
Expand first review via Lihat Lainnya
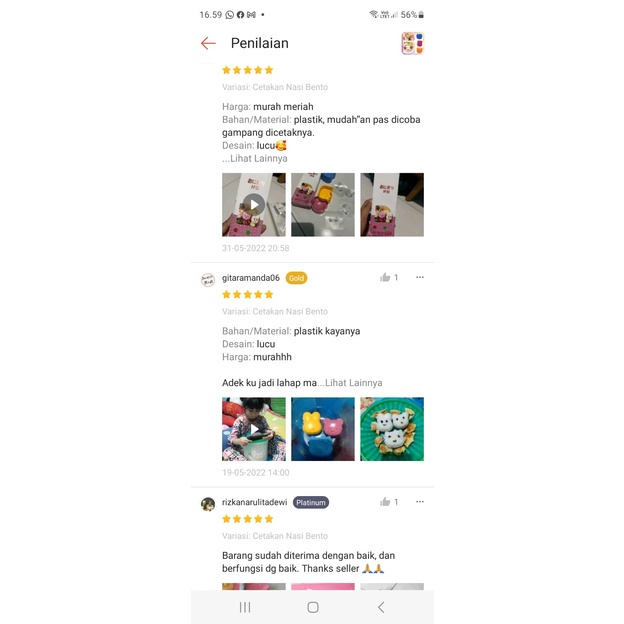pyautogui.click(x=259, y=158)
